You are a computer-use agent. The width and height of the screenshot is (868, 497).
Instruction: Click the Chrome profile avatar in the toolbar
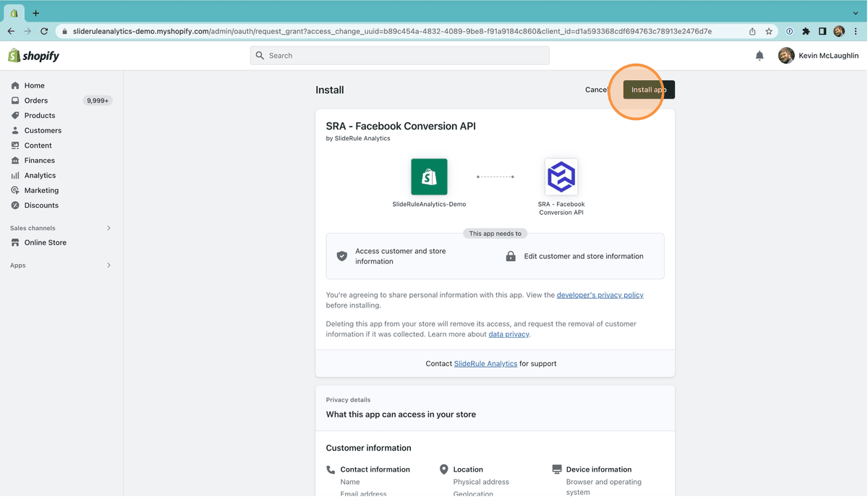coord(839,31)
